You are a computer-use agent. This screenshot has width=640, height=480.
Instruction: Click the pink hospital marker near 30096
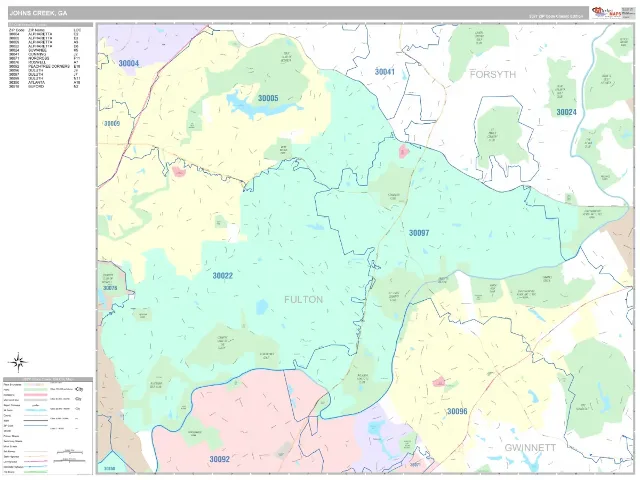point(439,382)
